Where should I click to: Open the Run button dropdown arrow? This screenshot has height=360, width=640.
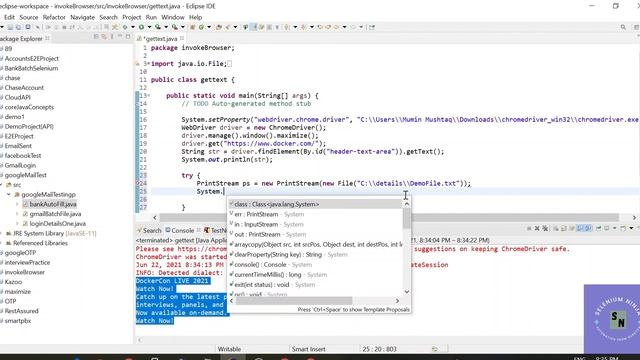pos(149,27)
